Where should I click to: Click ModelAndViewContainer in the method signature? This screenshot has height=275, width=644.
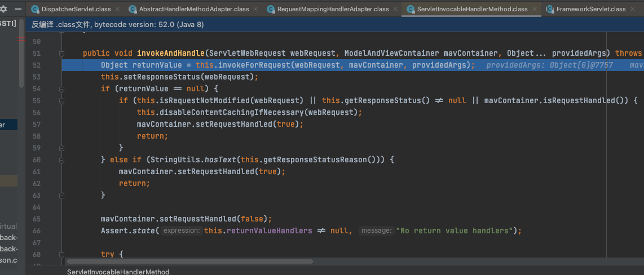coord(392,54)
